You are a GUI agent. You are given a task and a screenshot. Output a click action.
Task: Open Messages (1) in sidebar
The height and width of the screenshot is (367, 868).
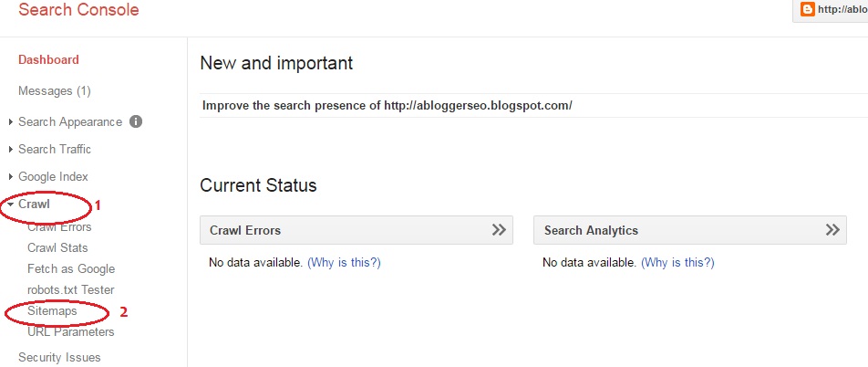click(54, 90)
